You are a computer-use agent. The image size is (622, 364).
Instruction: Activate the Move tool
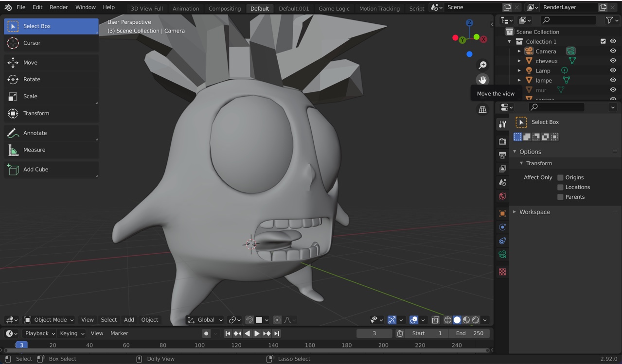click(x=51, y=62)
